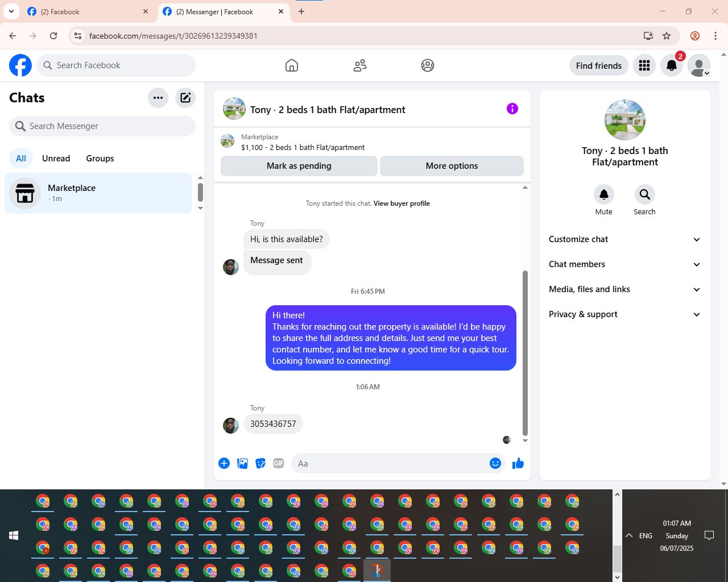Open the install app icon in address bar
This screenshot has width=728, height=582.
(648, 36)
